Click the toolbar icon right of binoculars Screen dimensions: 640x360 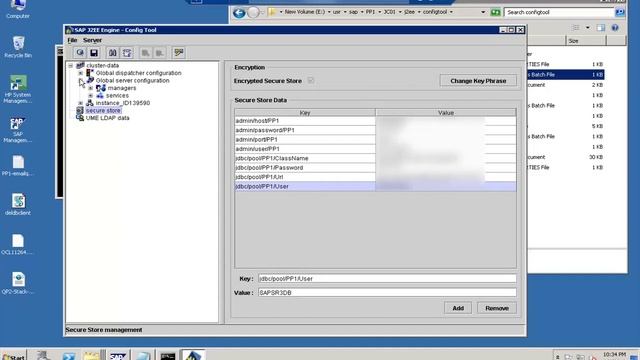click(x=127, y=53)
